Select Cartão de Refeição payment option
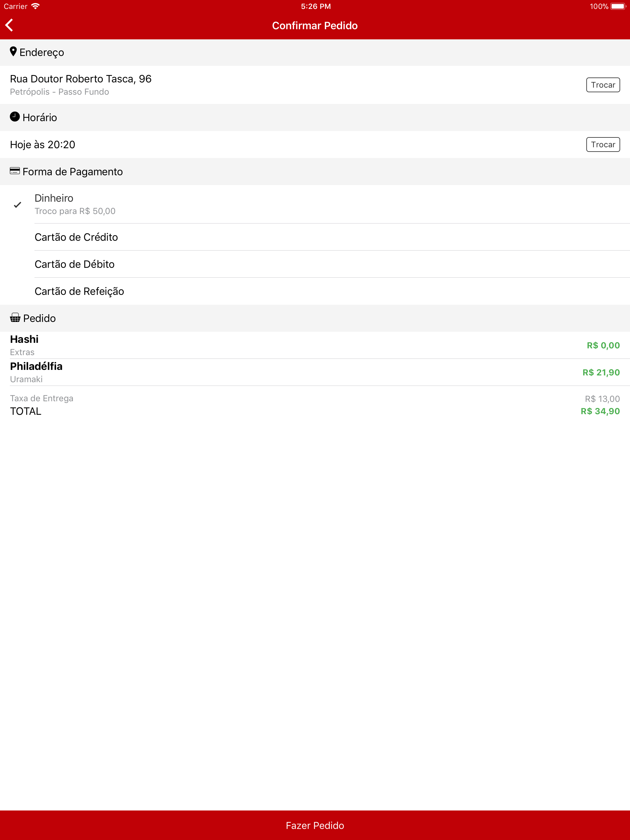630x840 pixels. 315,291
